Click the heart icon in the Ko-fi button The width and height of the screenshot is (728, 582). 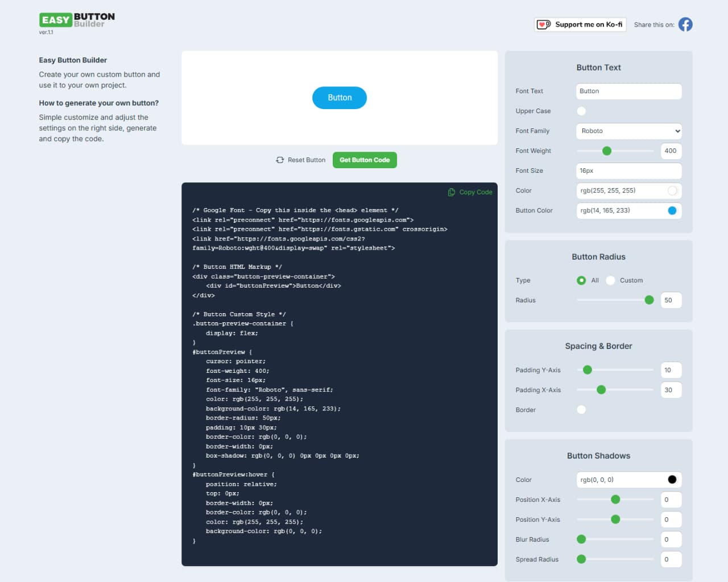pos(543,24)
